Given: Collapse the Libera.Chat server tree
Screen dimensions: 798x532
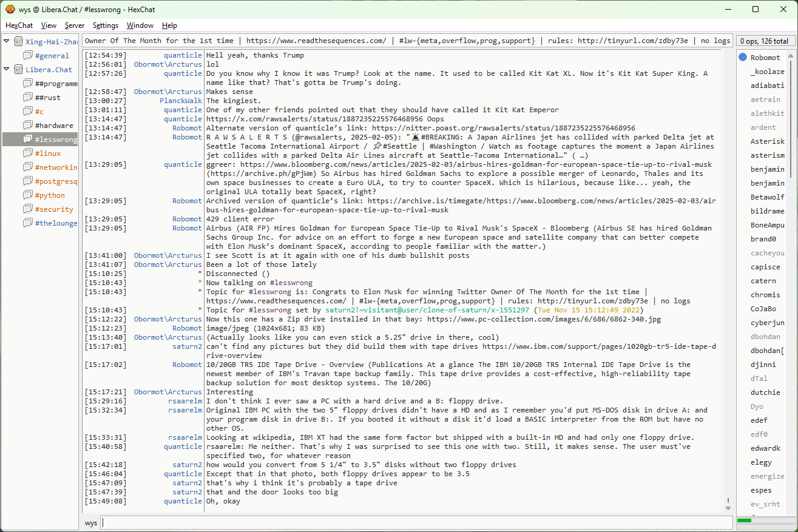Looking at the screenshot, I should [x=7, y=70].
